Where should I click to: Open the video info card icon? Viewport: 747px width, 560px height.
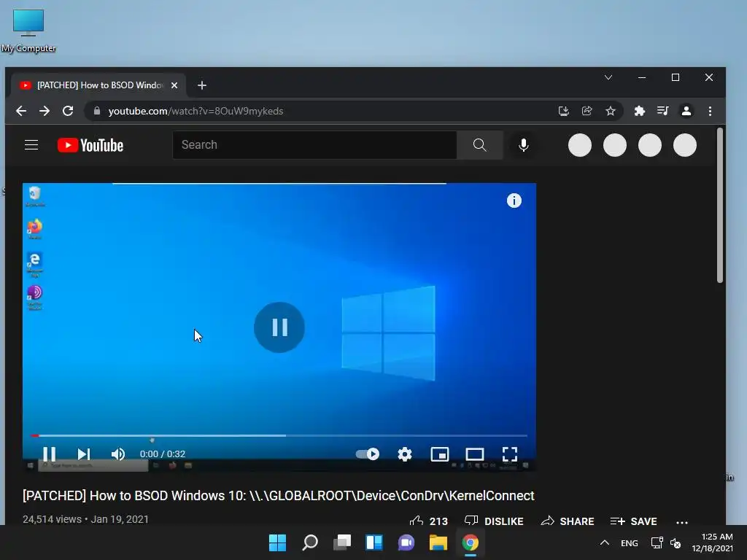[x=514, y=201]
